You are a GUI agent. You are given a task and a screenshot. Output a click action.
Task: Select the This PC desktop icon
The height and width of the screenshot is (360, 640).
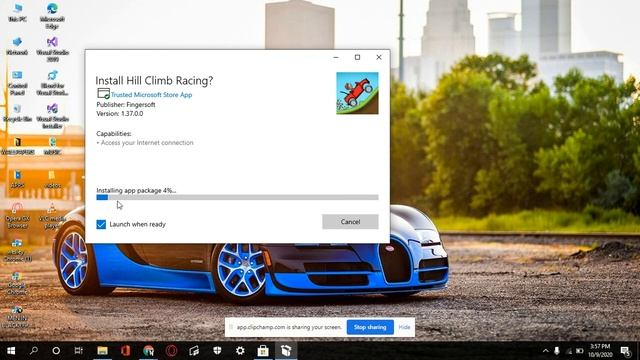[18, 12]
